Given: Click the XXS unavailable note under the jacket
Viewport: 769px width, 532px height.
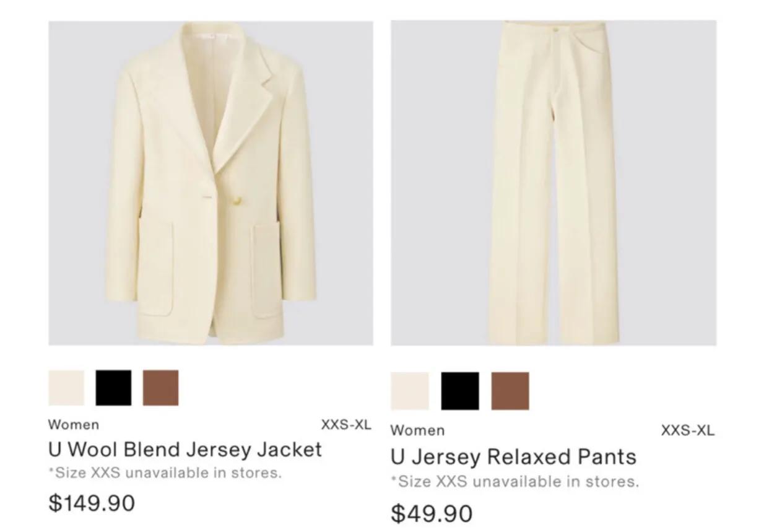Looking at the screenshot, I should tap(165, 473).
